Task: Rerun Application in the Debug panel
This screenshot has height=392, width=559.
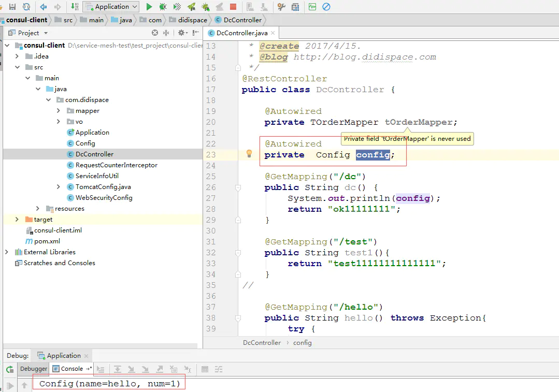Action: point(10,369)
